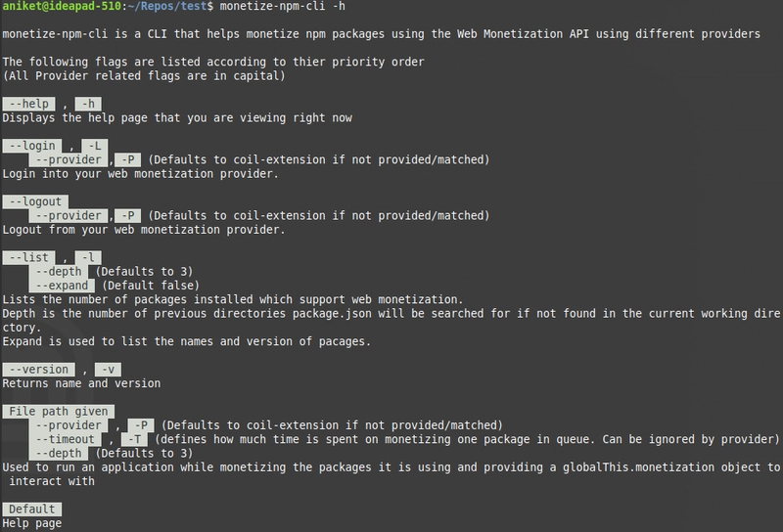The width and height of the screenshot is (783, 532).
Task: Click the highlighted --help flag
Action: tap(28, 104)
